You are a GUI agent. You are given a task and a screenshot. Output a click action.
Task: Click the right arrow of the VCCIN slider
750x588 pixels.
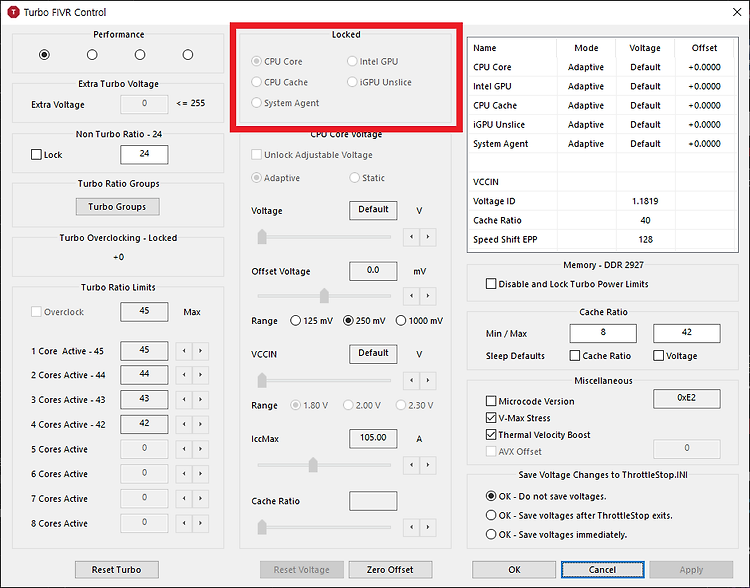(x=428, y=380)
